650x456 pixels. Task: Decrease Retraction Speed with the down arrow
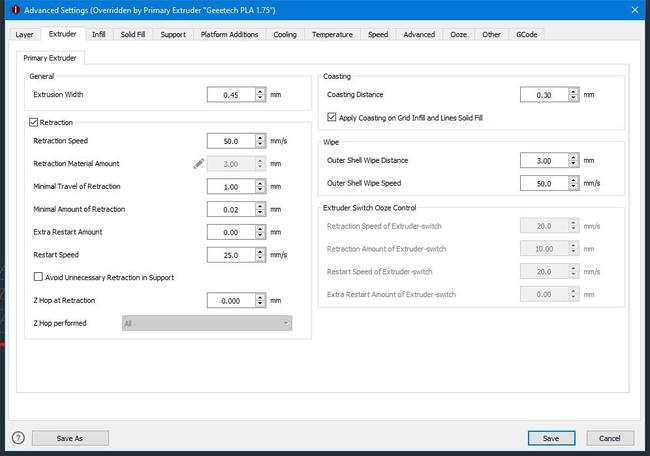[x=260, y=144]
